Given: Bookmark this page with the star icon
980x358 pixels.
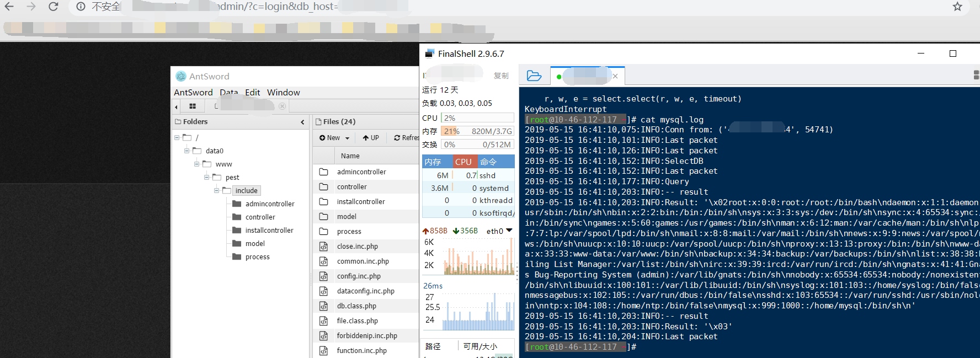Looking at the screenshot, I should (957, 7).
